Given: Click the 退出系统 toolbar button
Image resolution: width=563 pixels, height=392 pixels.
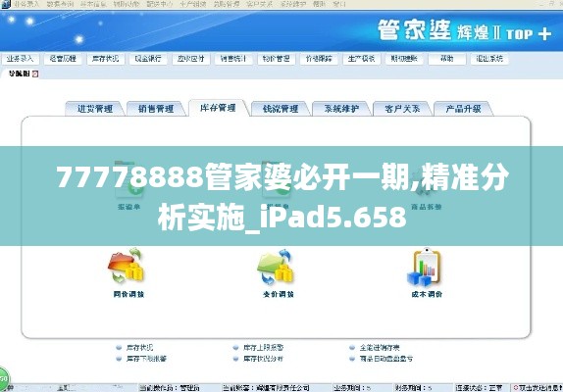Looking at the screenshot, I should click(489, 59).
